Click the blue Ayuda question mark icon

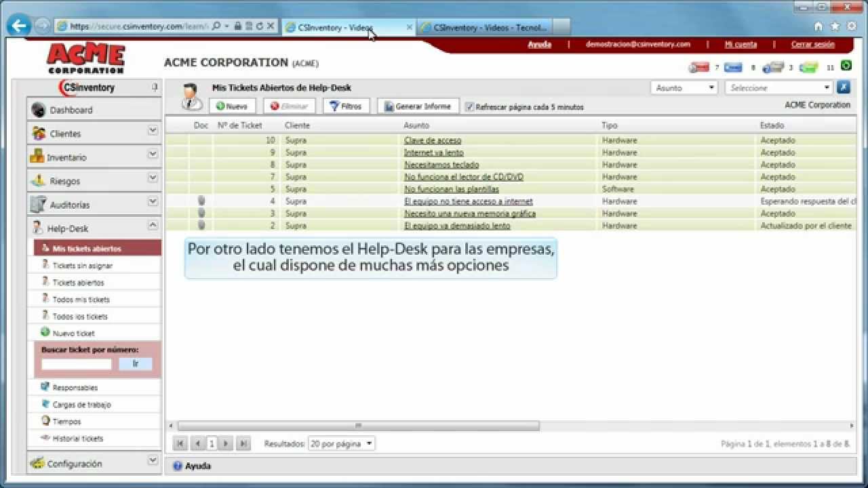click(178, 466)
